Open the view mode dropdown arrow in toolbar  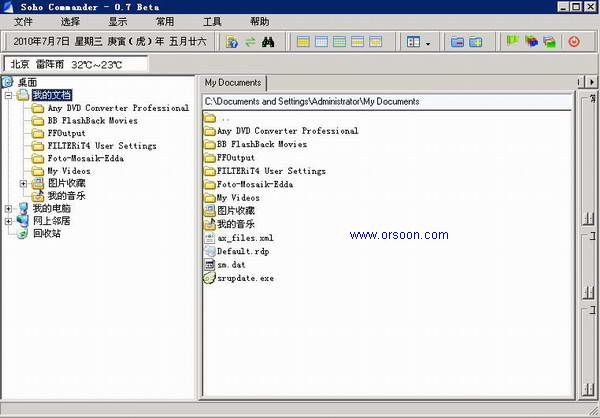pyautogui.click(x=428, y=43)
